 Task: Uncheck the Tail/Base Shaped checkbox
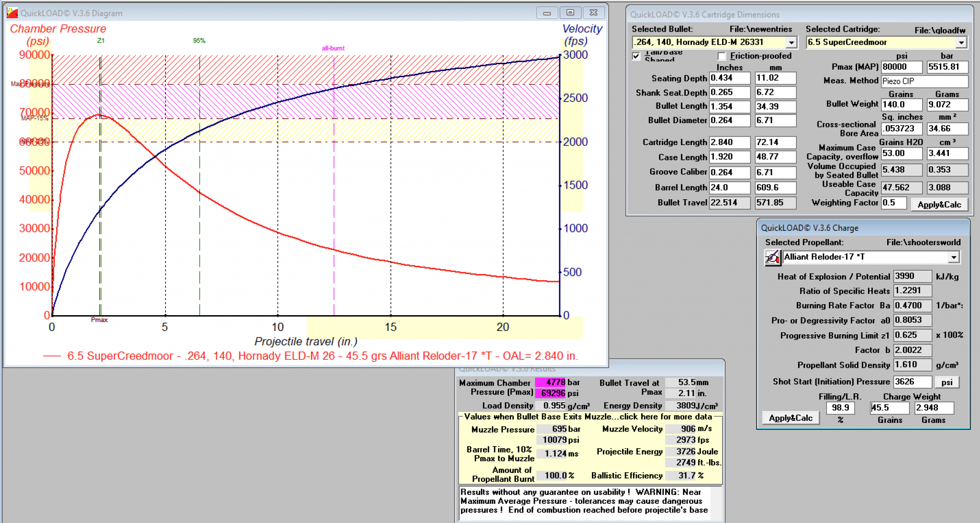[636, 56]
